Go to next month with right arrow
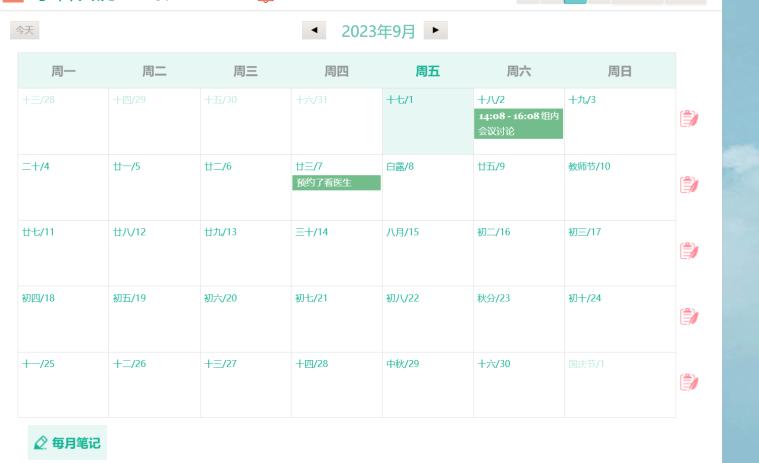 435,32
